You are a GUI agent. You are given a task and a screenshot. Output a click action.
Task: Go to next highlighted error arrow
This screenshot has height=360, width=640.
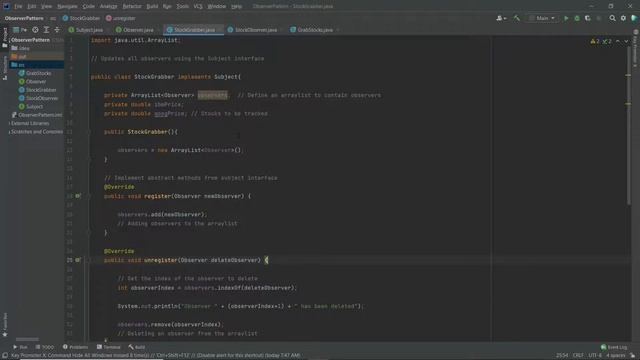click(626, 41)
